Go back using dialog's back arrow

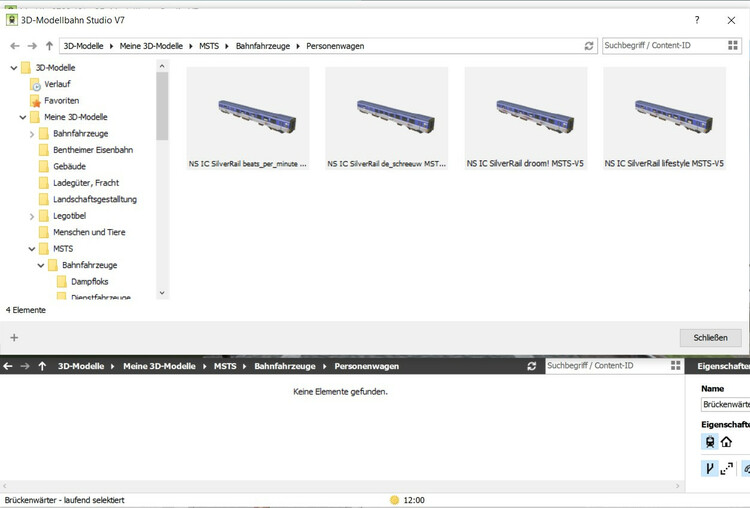[15, 46]
